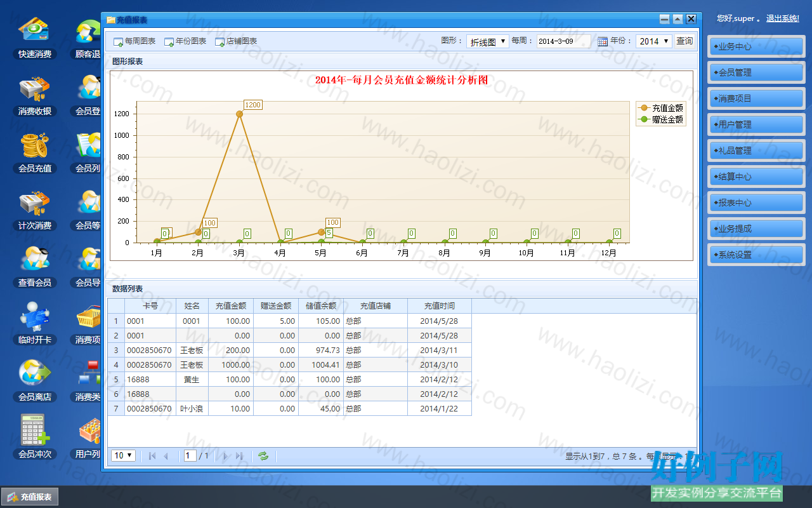The image size is (812, 508).
Task: Click the 1200 data point for March
Action: point(239,114)
